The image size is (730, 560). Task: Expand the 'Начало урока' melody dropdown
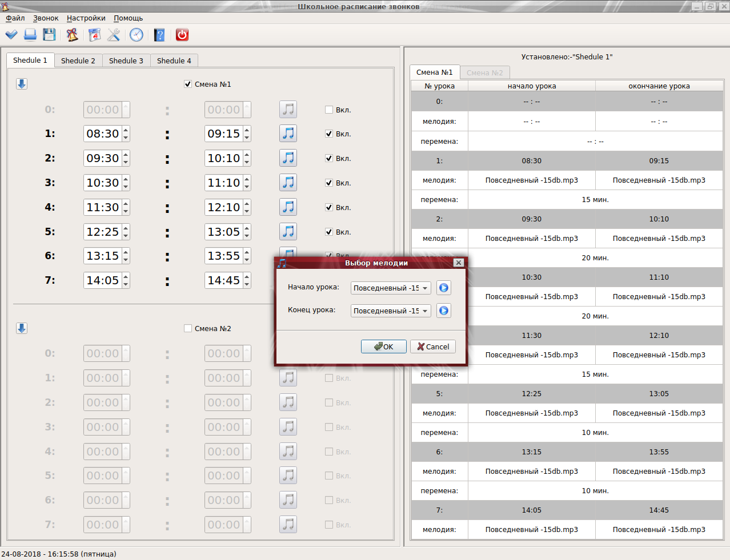pyautogui.click(x=391, y=288)
